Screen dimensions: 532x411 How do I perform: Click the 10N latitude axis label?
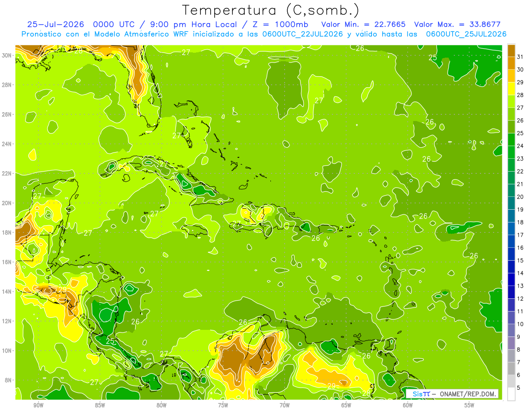pyautogui.click(x=7, y=351)
